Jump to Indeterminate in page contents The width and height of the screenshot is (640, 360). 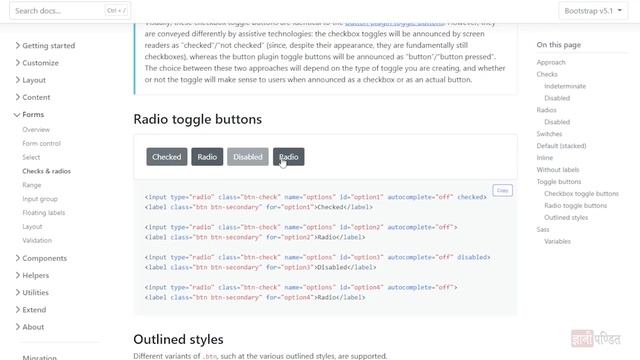pos(565,86)
